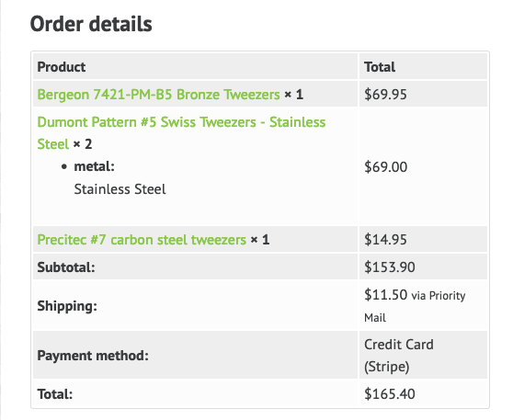Screen dimensions: 513x420
Task: Click the $69.00 Dumont price
Action: (x=386, y=167)
